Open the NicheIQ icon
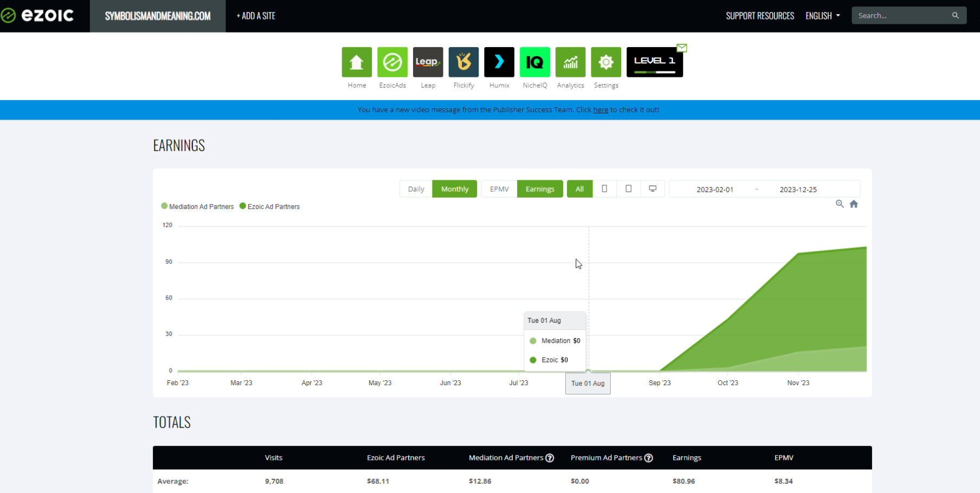 (x=535, y=62)
